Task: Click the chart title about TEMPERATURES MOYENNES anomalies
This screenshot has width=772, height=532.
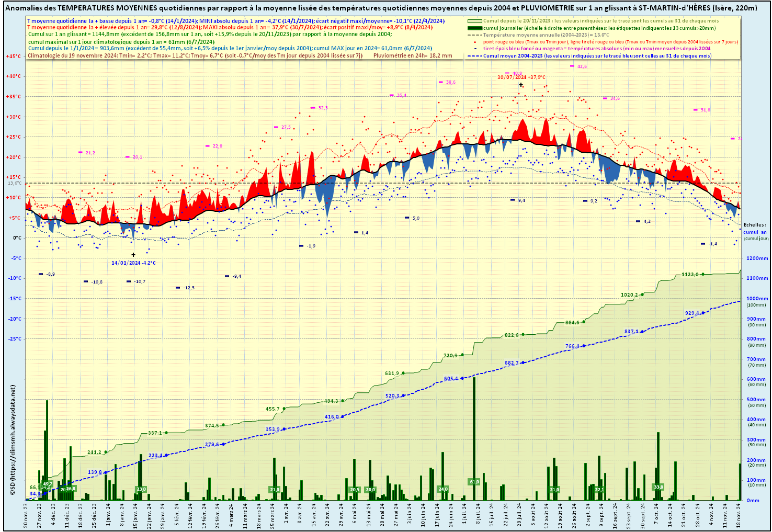Action: pos(380,8)
